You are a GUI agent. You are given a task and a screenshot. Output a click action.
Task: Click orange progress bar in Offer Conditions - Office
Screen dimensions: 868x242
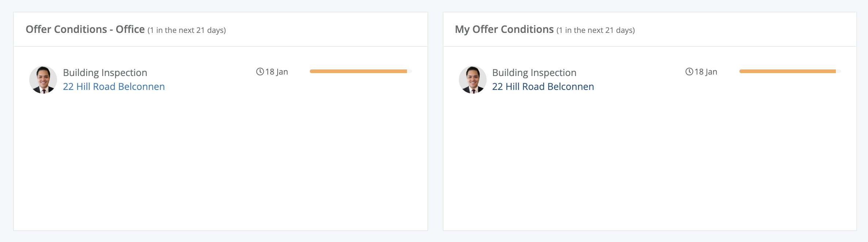point(358,71)
